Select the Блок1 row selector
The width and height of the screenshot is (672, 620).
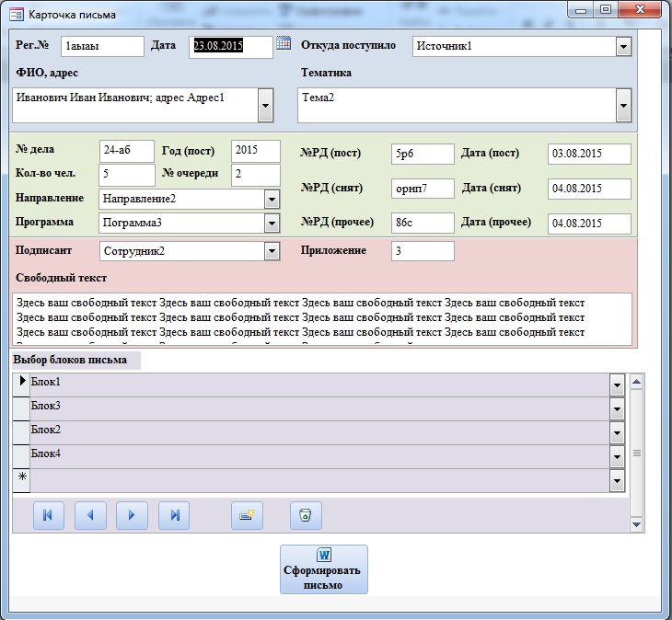click(21, 385)
